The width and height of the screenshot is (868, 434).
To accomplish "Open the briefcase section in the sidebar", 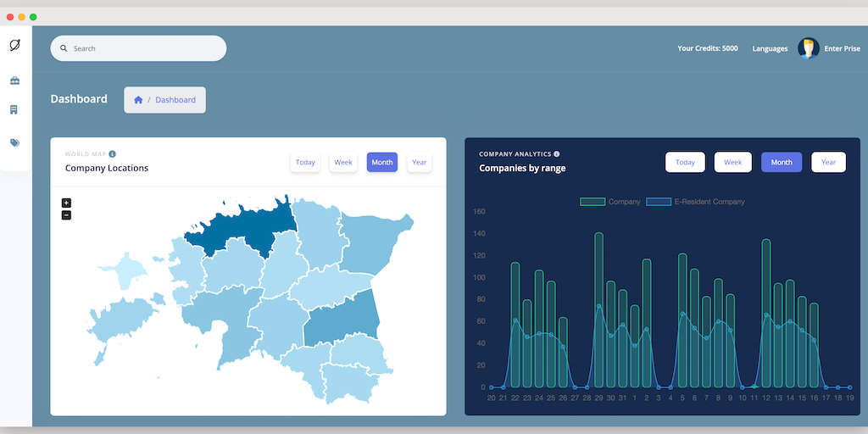I will [x=14, y=81].
